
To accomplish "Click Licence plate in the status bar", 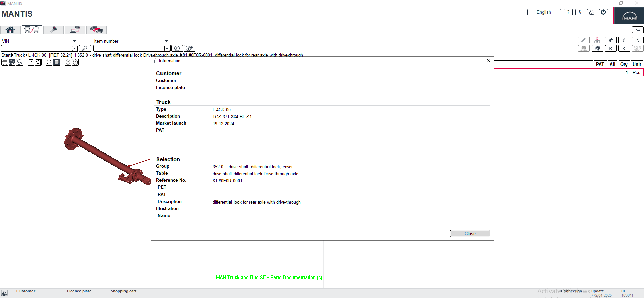I will [x=79, y=291].
